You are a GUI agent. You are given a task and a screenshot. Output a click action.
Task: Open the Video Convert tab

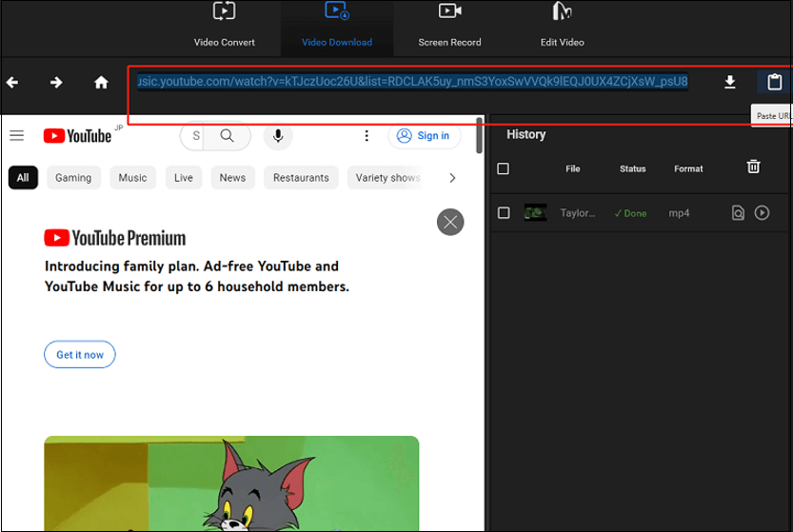224,27
